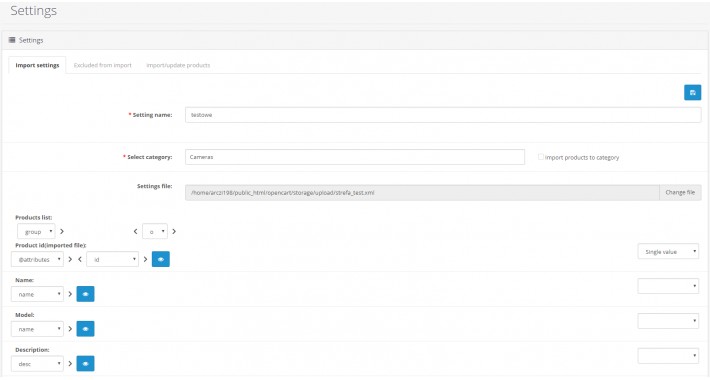Open the 'id' dropdown for Product id
Screen dimensions: 710x380
(x=112, y=259)
